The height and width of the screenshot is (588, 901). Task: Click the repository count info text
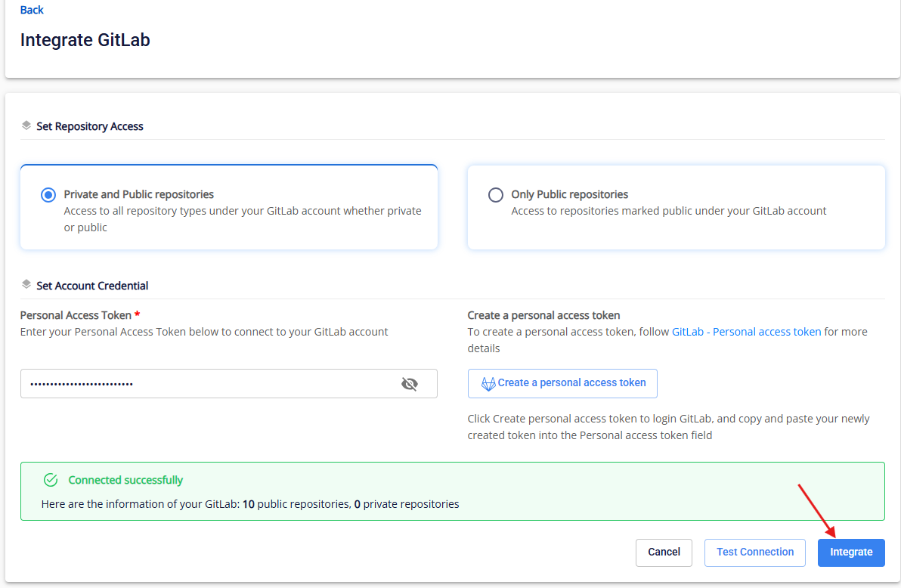point(249,504)
